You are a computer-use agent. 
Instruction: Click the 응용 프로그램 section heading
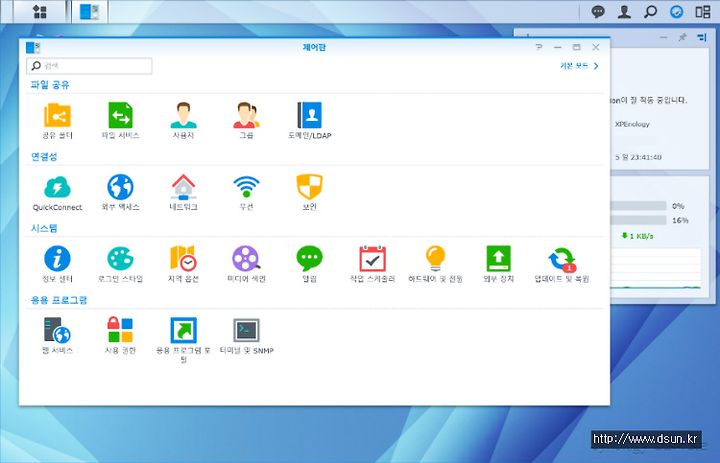(59, 300)
